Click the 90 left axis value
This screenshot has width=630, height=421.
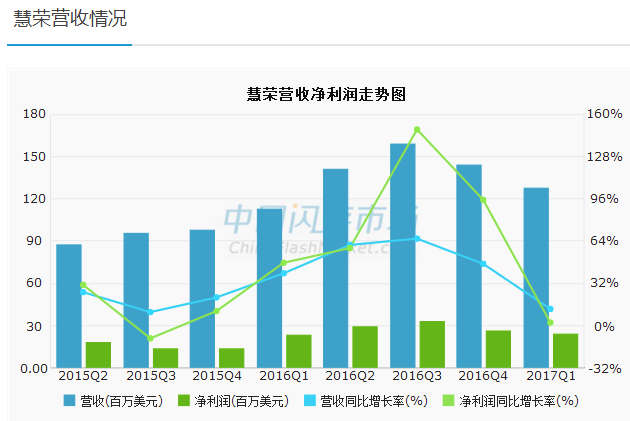coord(34,241)
